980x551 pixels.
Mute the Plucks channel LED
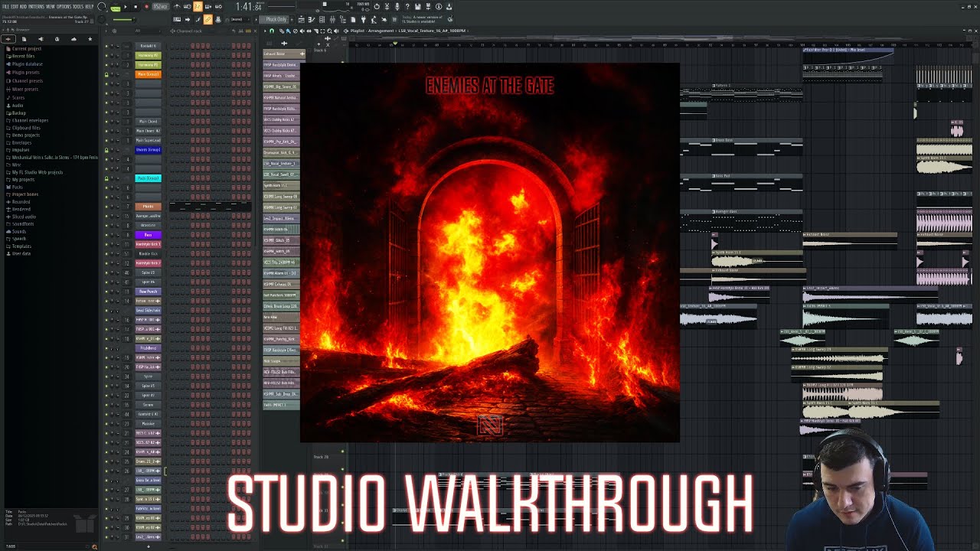pos(106,207)
